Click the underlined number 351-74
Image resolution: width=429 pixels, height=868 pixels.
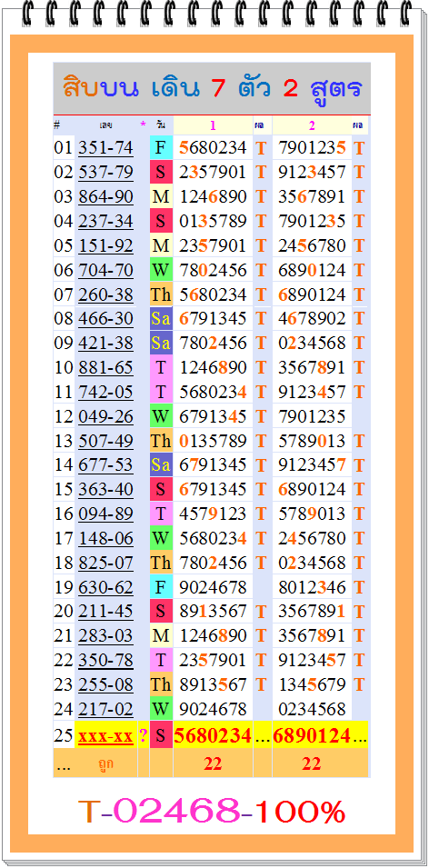click(x=105, y=148)
